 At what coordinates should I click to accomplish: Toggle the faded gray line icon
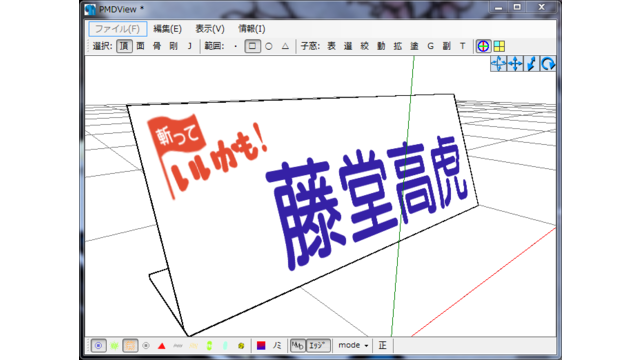coord(178,346)
